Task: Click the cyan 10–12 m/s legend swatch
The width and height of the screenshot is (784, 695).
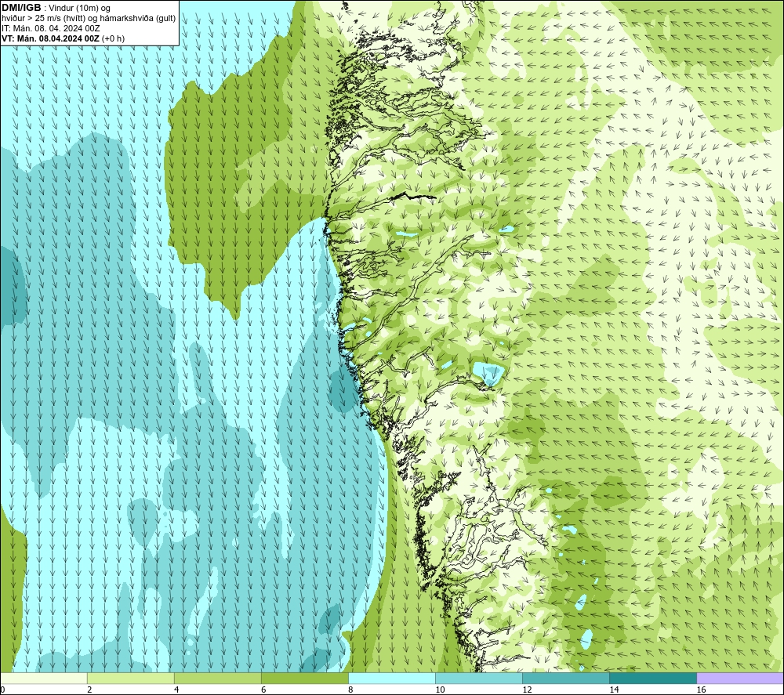Action: tap(479, 678)
